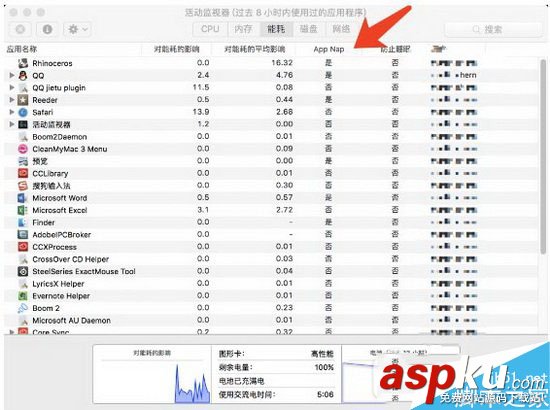Select the SteelSeries ExactMouse Tool name
This screenshot has width=550, height=410.
click(x=84, y=271)
